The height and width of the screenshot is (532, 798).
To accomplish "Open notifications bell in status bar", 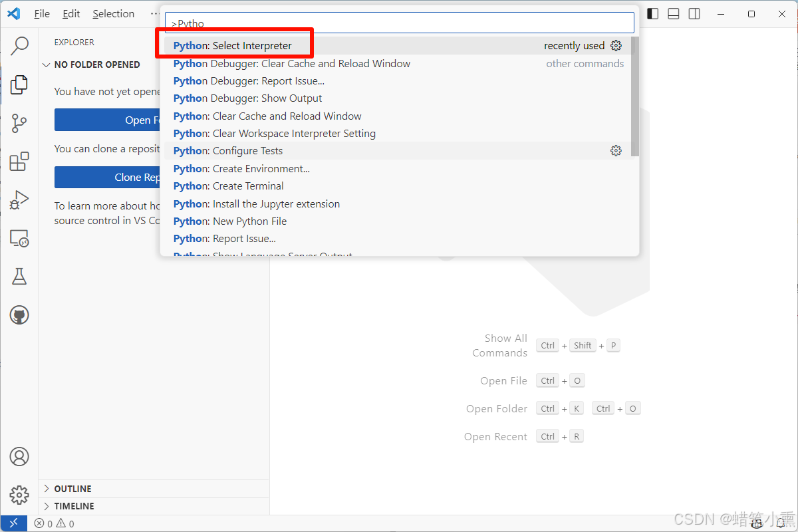I will click(x=781, y=523).
